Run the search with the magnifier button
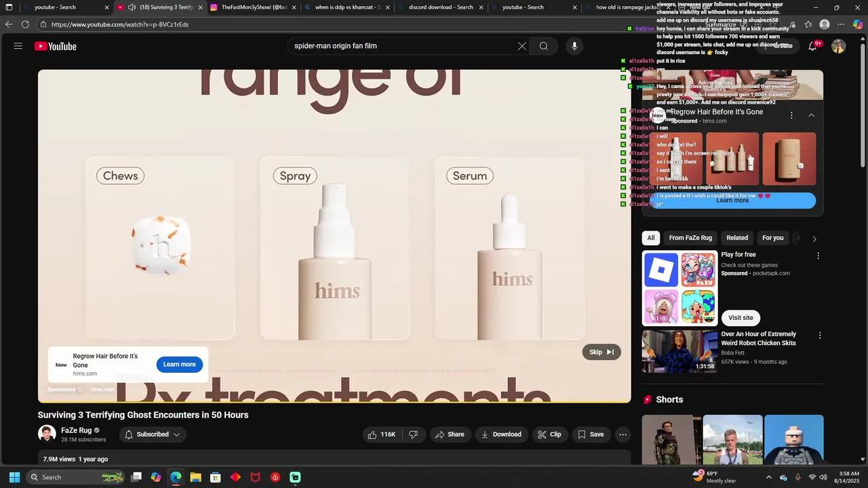868x488 pixels. (x=544, y=46)
